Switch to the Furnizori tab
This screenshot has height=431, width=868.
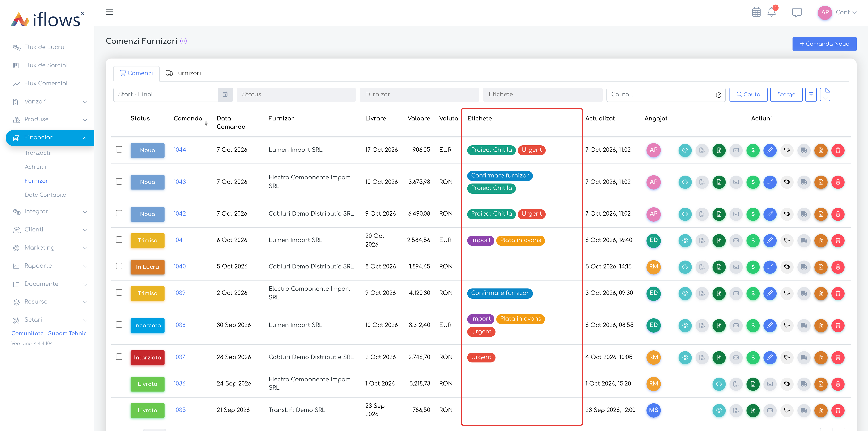183,73
